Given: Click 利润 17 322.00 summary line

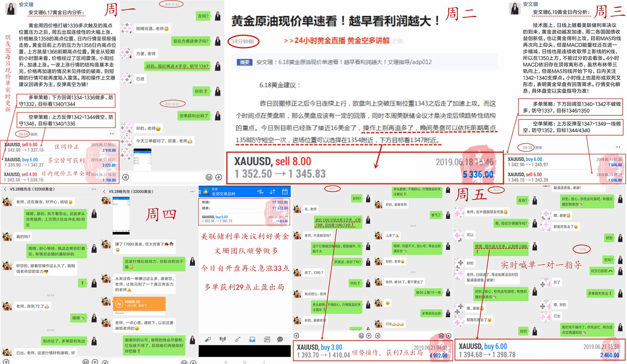Looking at the screenshot, I should (x=245, y=202).
